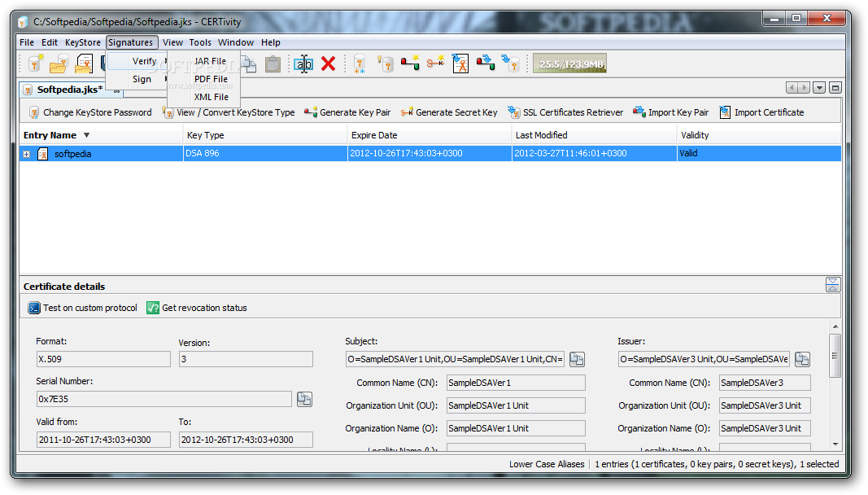Sort by Entry Name arrow

pyautogui.click(x=86, y=135)
